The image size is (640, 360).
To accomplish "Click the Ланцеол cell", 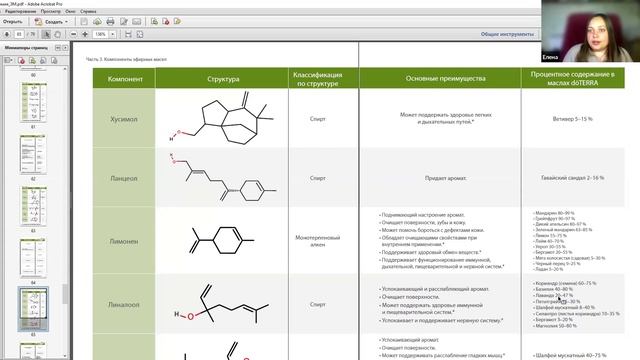I will (x=124, y=178).
